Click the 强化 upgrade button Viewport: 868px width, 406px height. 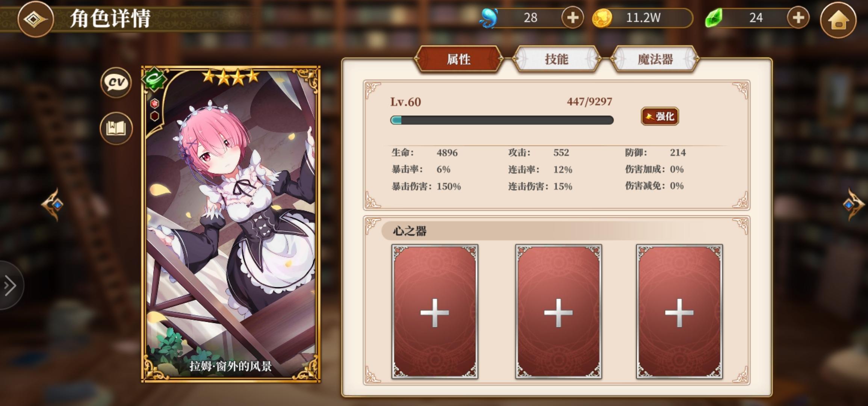660,117
